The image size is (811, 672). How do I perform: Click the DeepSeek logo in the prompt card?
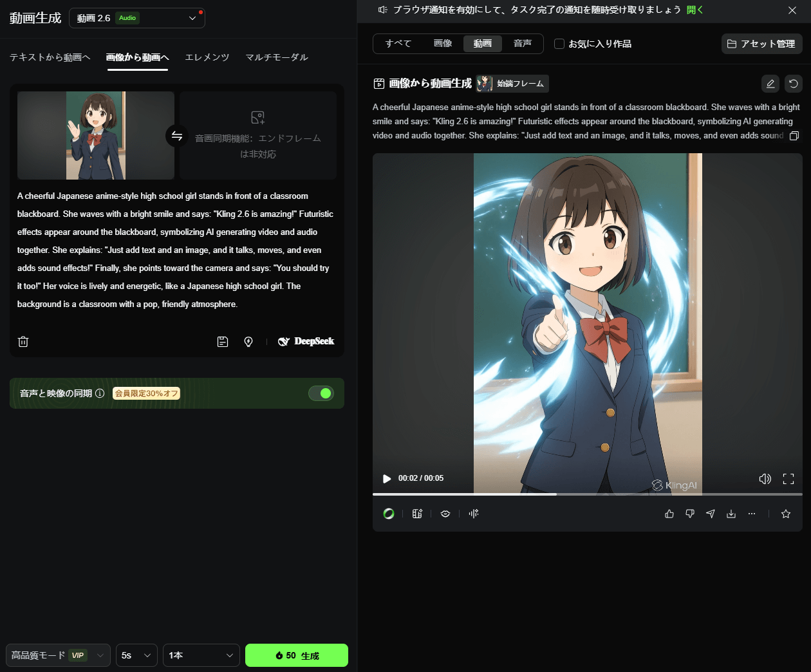point(306,341)
